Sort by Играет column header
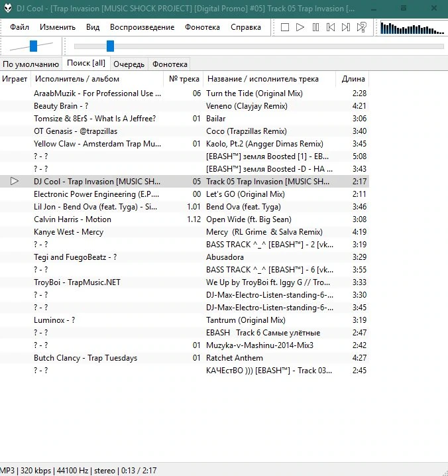 click(x=15, y=79)
